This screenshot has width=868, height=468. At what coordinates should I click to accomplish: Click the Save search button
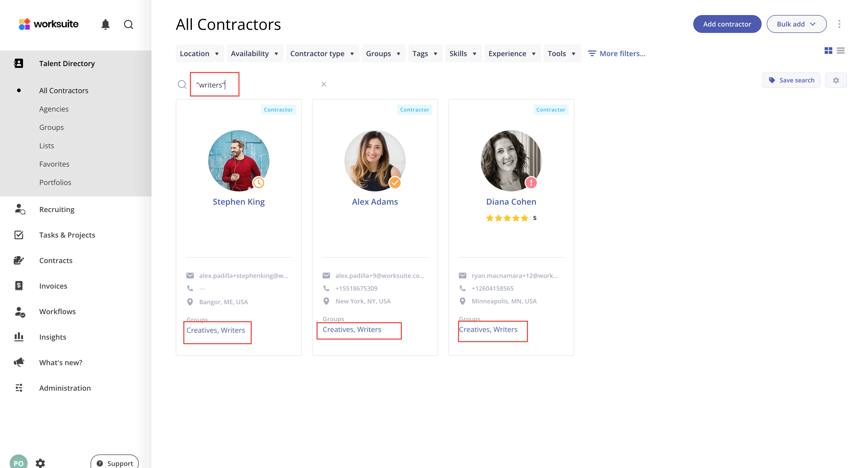pyautogui.click(x=791, y=80)
